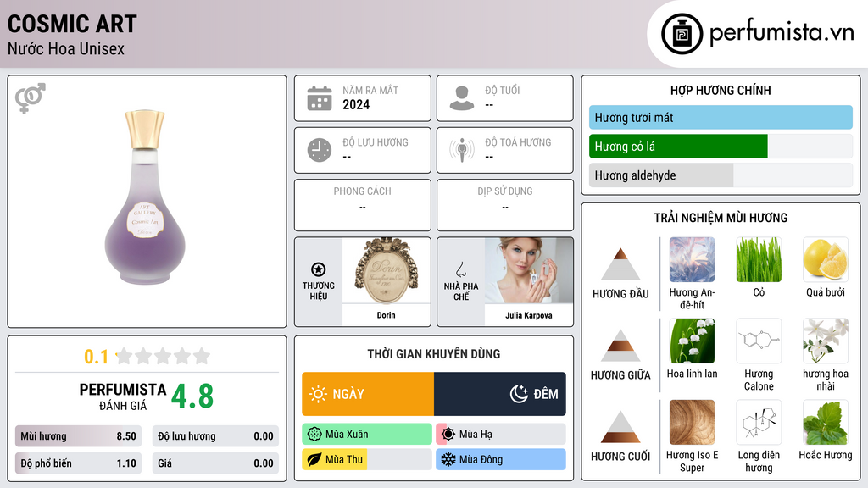The height and width of the screenshot is (488, 868).
Task: Click the Độ phổ biến 1.10 score bar
Action: [x=78, y=463]
